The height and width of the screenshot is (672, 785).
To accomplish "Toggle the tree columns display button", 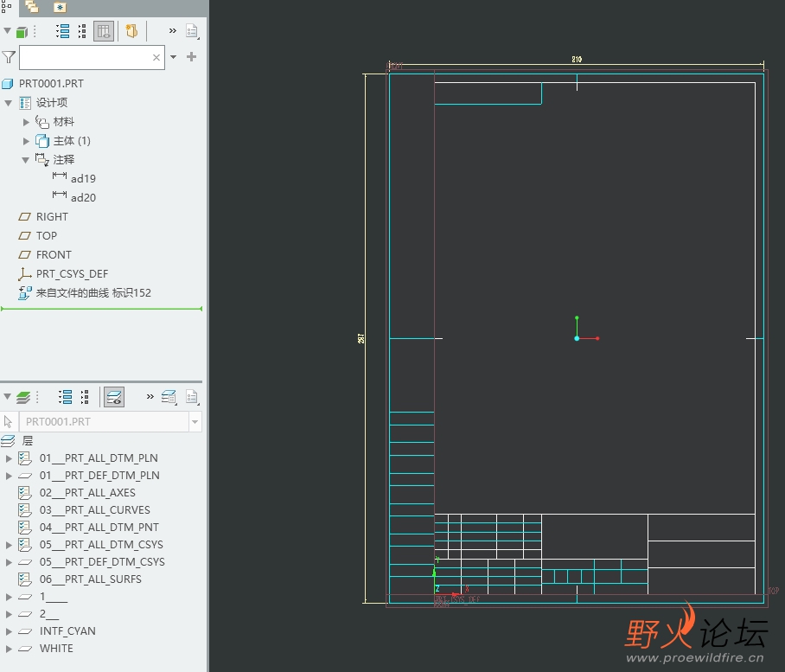I will pos(104,32).
